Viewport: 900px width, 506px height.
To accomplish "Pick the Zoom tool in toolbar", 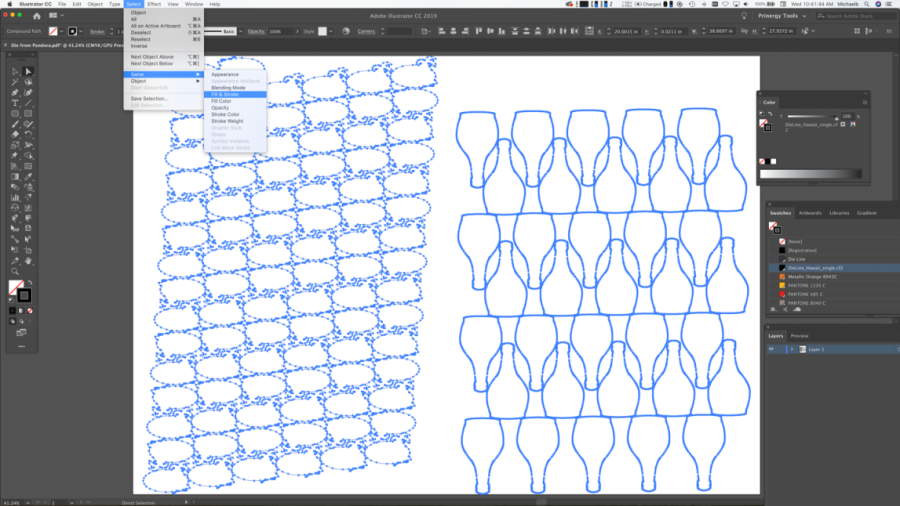I will click(x=15, y=271).
